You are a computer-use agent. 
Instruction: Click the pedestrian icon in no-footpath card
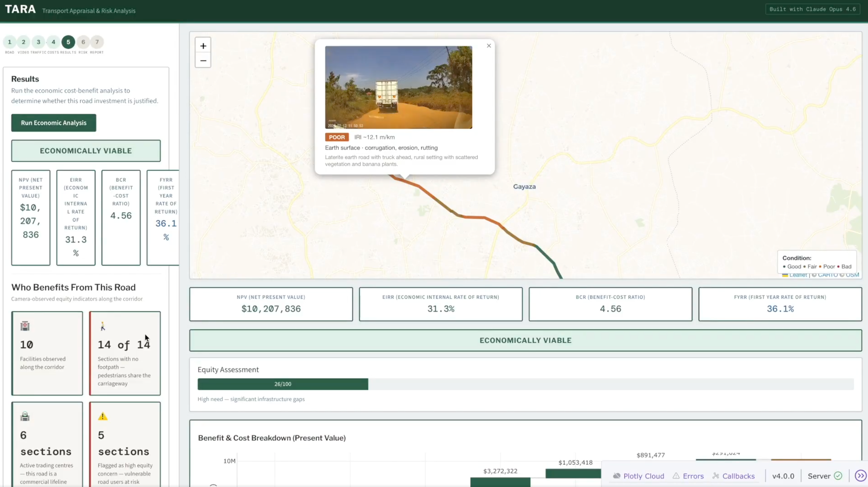[x=103, y=326]
